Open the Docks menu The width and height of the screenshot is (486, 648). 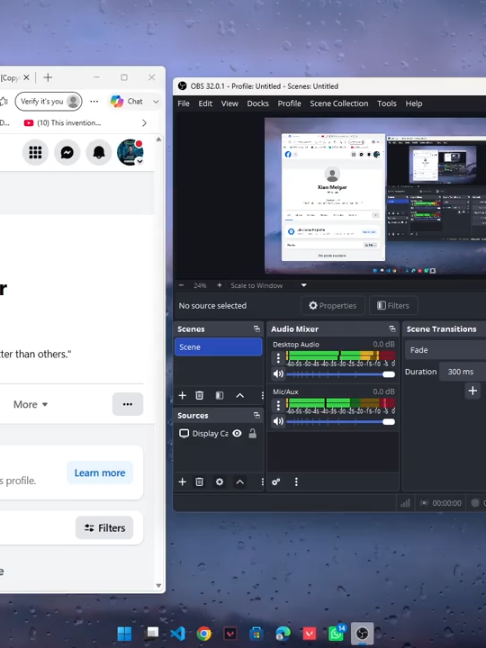258,104
